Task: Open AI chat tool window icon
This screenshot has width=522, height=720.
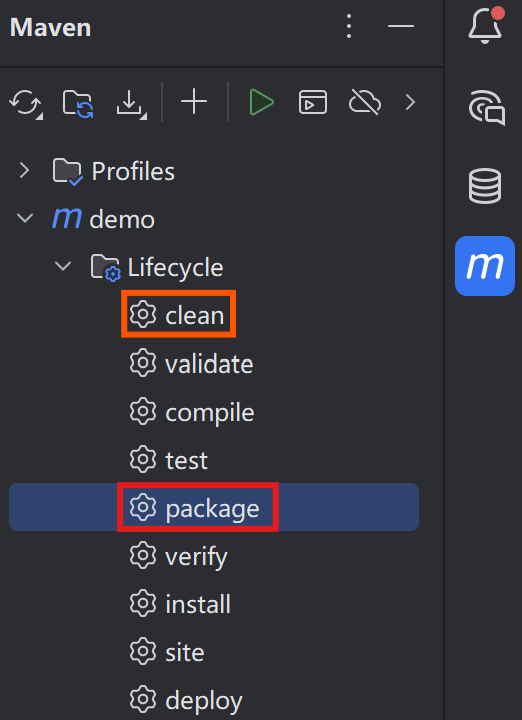Action: (487, 107)
